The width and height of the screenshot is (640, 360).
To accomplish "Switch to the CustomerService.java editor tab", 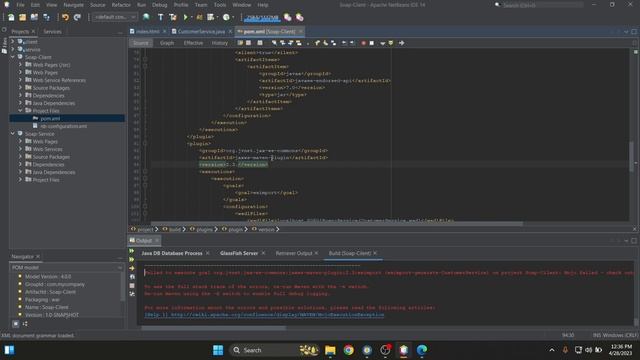I will pos(201,31).
